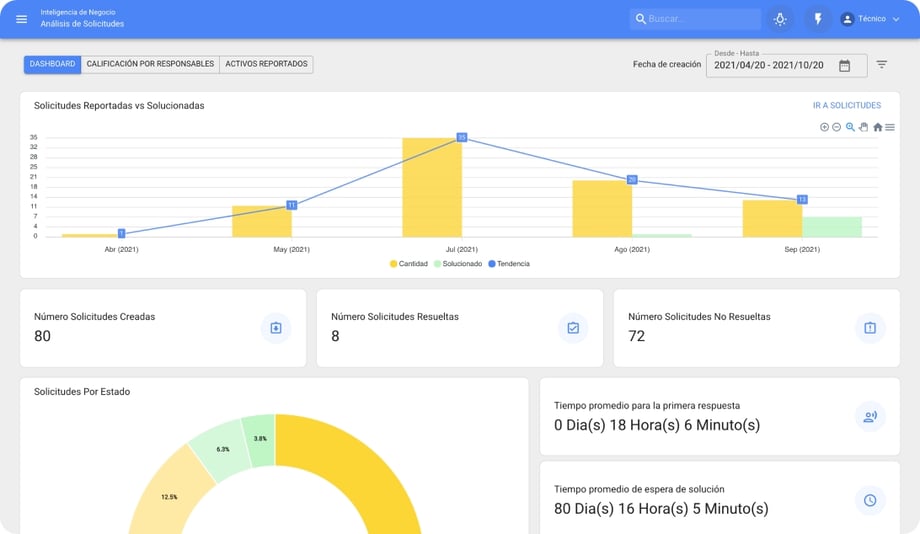Click the 'Solicitudes Por Estado' title
The image size is (920, 534).
[82, 392]
